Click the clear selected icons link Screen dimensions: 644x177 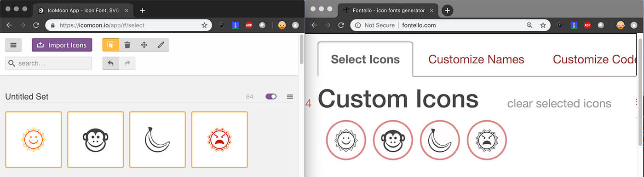(x=559, y=104)
